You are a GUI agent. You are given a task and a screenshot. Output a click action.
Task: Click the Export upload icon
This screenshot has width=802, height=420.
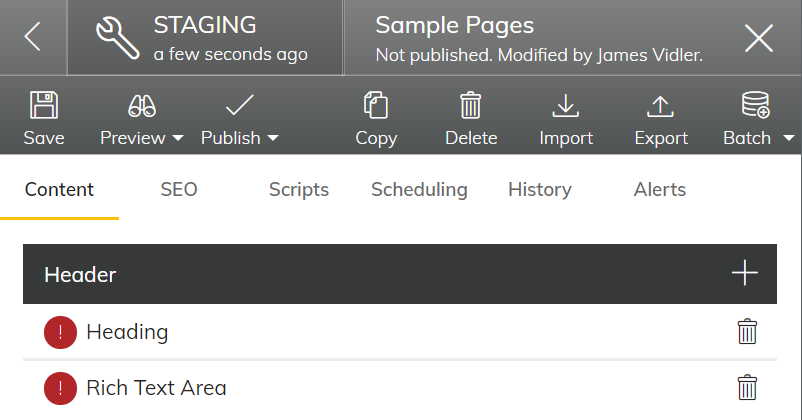point(660,106)
